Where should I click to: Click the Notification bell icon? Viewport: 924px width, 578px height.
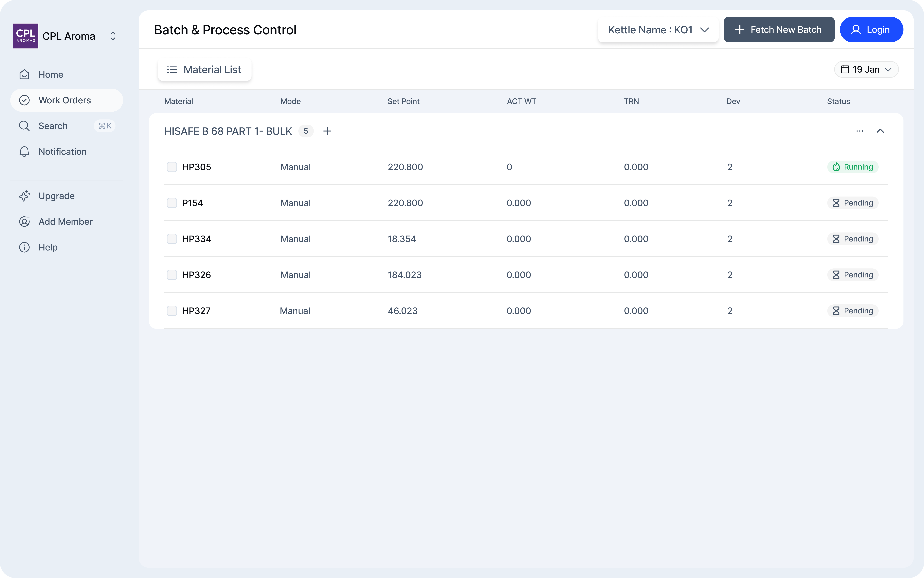[24, 151]
